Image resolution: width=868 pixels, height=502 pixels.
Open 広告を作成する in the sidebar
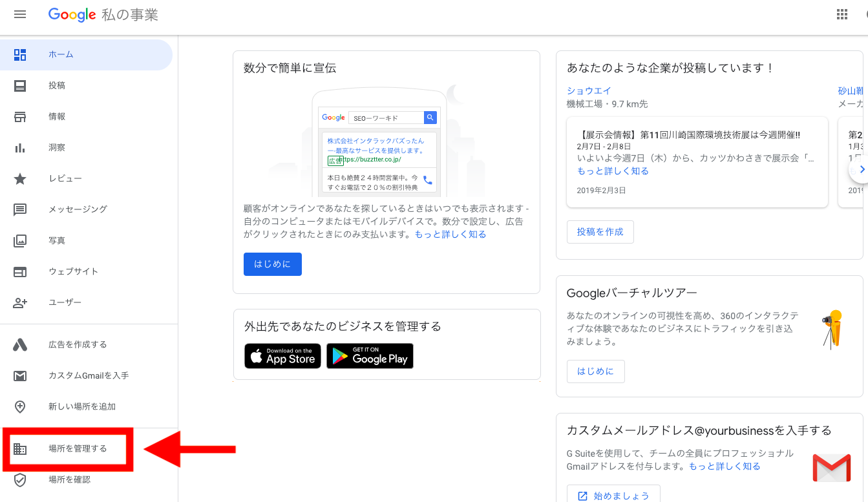click(87, 345)
